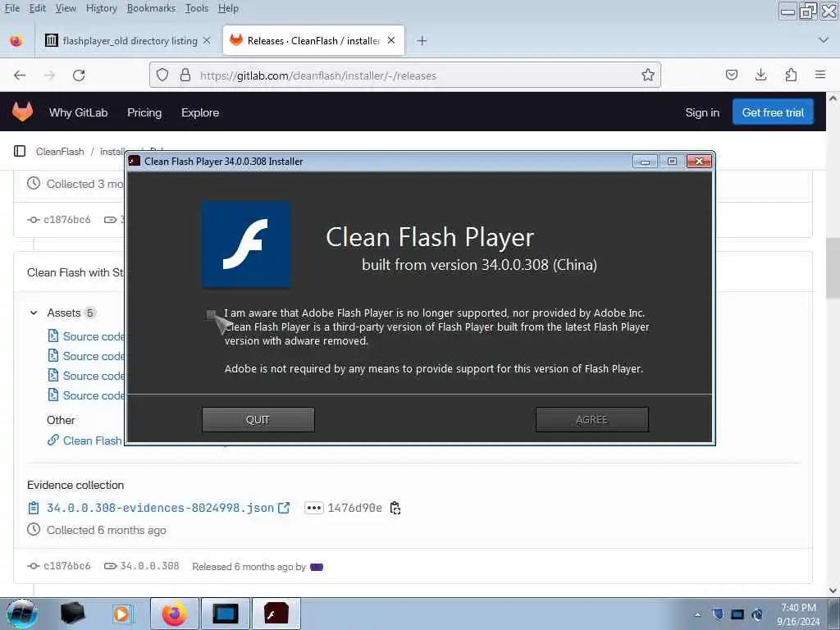Open 34.0.0.308-evidences-8024998.json link
840x630 pixels.
click(160, 508)
